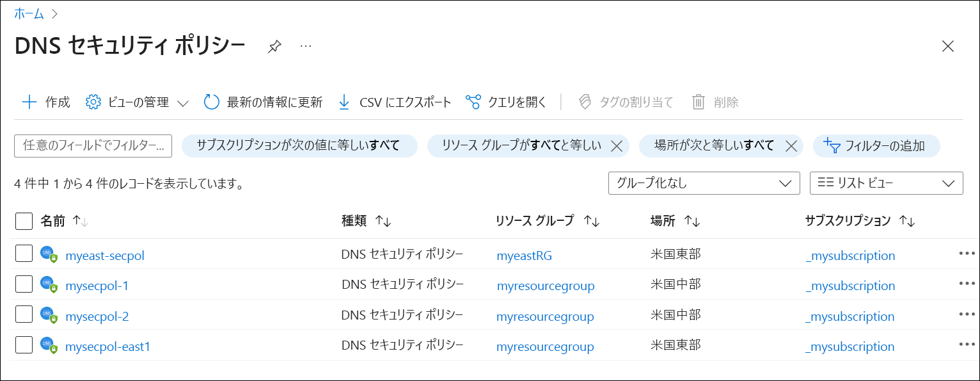Image resolution: width=980 pixels, height=381 pixels.
Task: Open myresourcegroup link in mysecpol-2 row
Action: 546,316
